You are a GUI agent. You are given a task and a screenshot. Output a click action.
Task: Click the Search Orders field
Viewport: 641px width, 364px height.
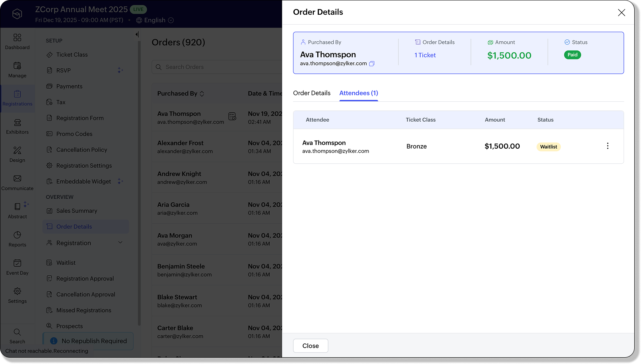coord(219,67)
